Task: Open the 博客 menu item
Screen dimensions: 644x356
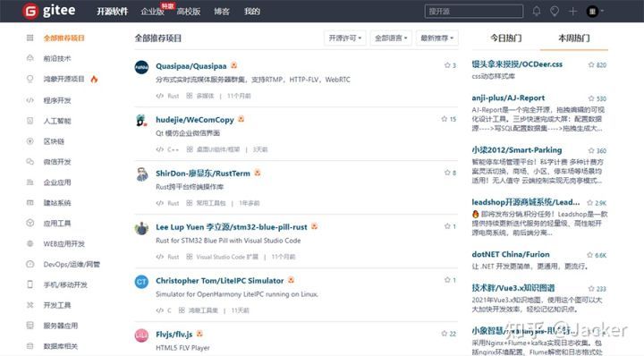Action: 222,12
